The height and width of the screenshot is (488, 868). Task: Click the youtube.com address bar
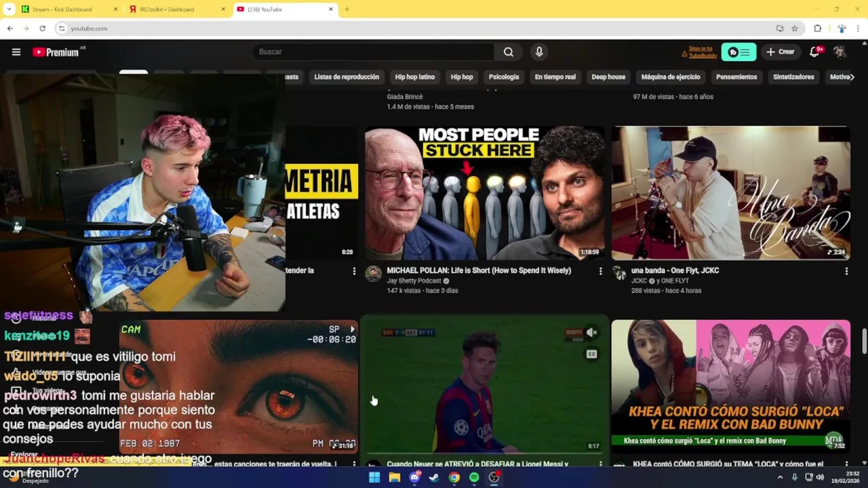414,28
